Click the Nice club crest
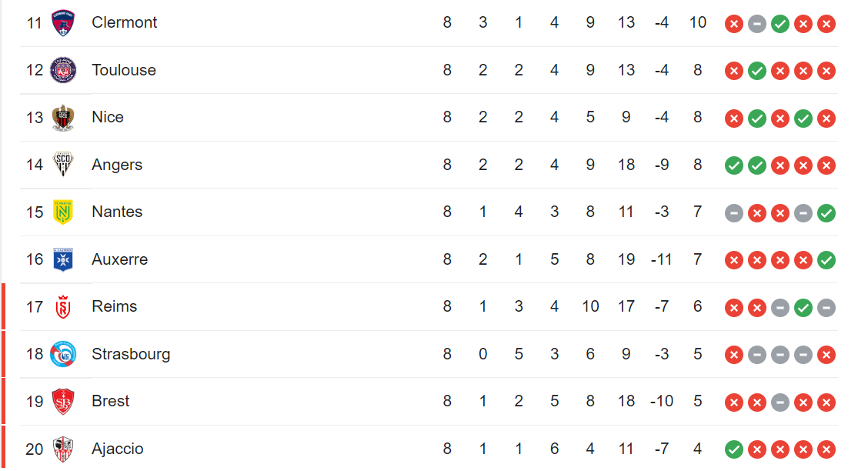 pyautogui.click(x=63, y=117)
